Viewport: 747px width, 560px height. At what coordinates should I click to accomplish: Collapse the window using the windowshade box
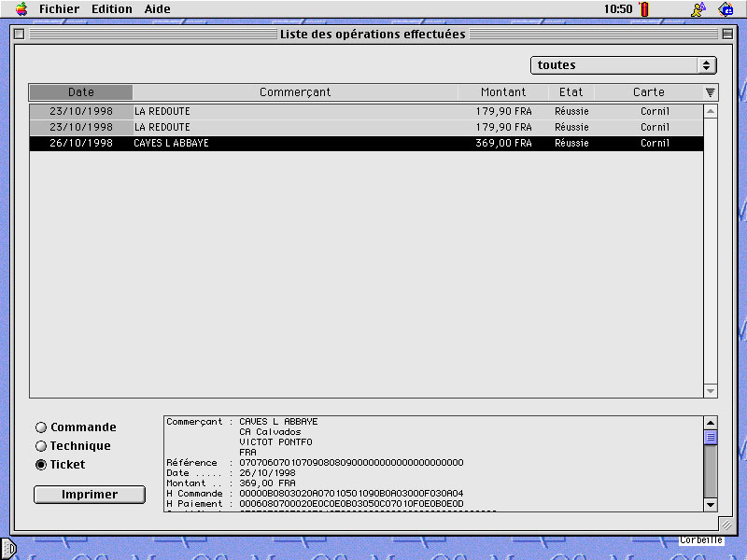tap(727, 35)
